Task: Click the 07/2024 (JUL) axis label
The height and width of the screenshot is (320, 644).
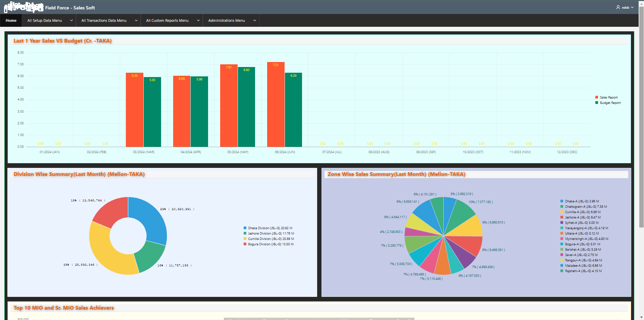Action: click(332, 152)
